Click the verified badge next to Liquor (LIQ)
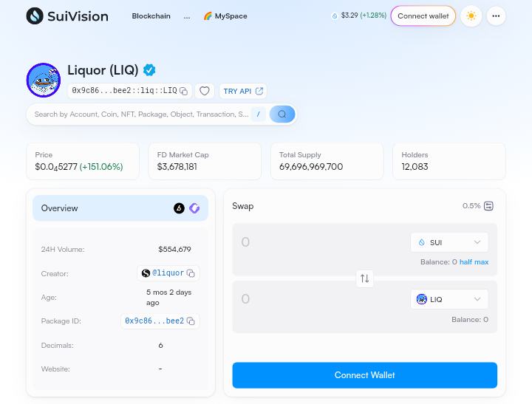Image resolution: width=532 pixels, height=404 pixels. [x=149, y=70]
